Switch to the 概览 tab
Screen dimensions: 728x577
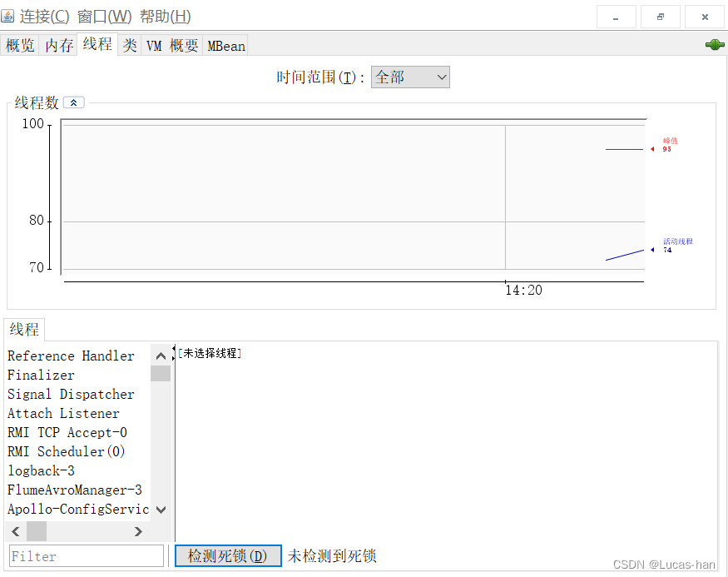[x=20, y=45]
